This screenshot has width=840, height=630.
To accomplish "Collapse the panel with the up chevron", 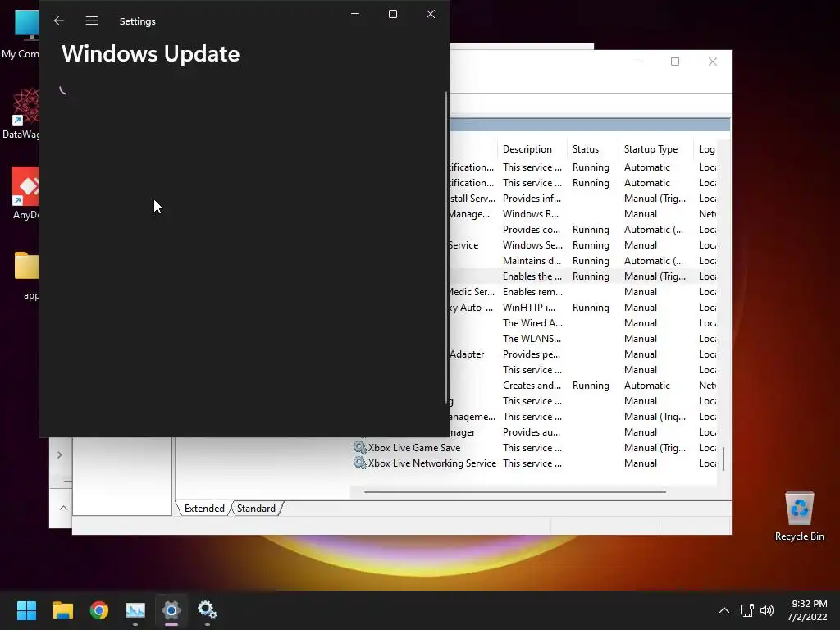I will point(63,507).
